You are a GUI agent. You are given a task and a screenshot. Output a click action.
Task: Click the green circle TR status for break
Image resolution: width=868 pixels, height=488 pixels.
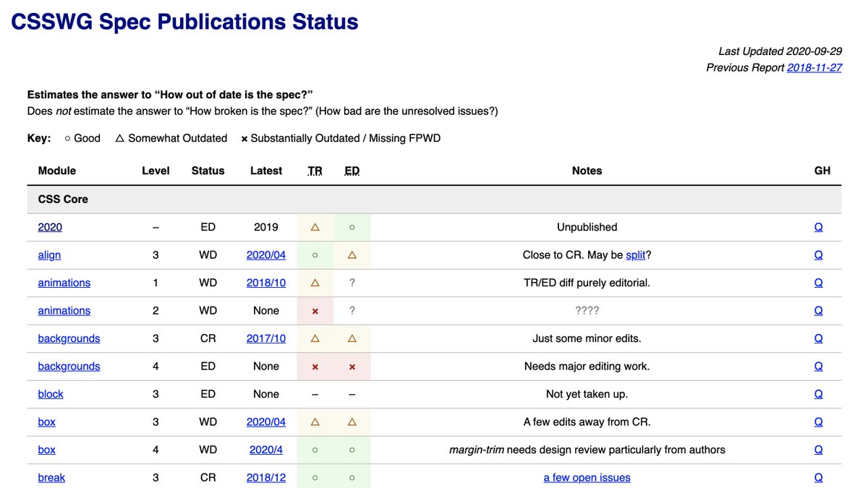click(315, 477)
